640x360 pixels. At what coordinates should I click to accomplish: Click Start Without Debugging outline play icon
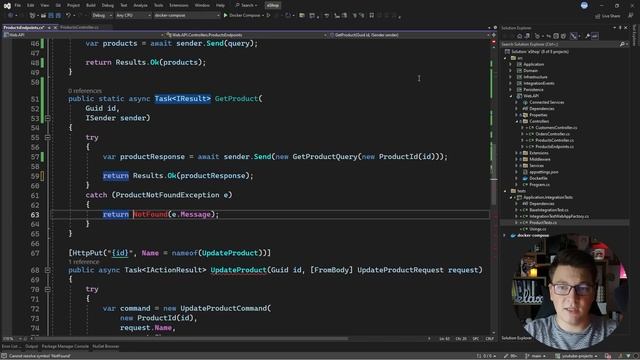pyautogui.click(x=268, y=16)
